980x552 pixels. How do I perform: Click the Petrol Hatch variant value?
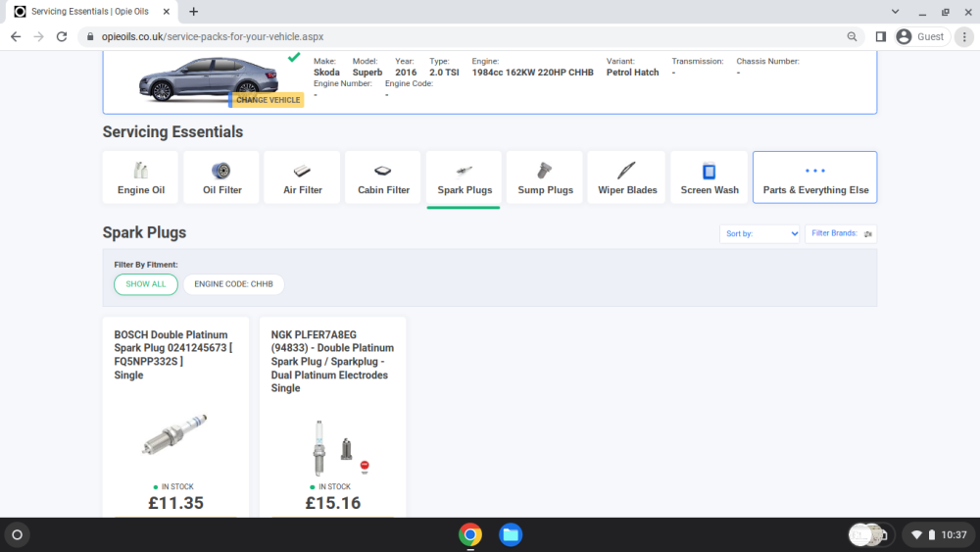(x=632, y=73)
